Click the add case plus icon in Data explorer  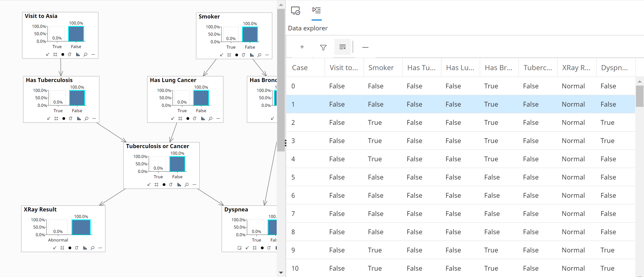tap(302, 47)
